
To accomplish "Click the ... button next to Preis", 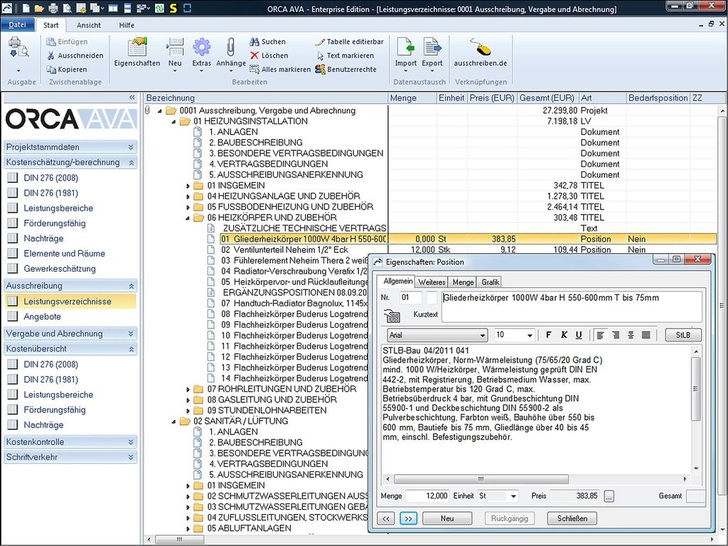I will click(x=609, y=496).
